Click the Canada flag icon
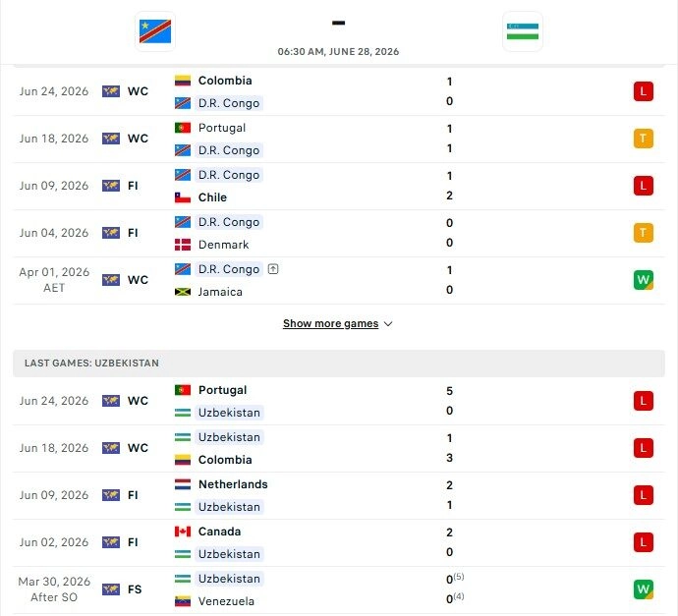Image resolution: width=678 pixels, height=616 pixels. pos(183,532)
